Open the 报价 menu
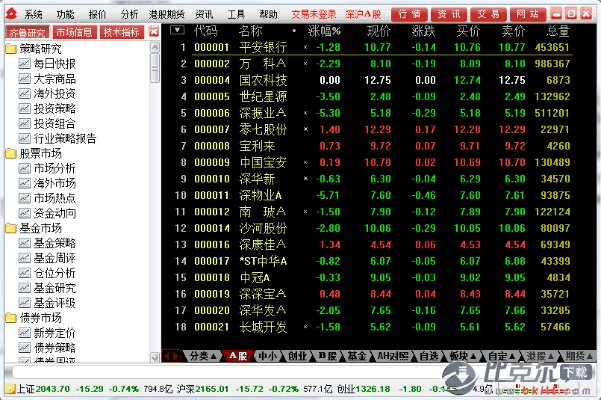Image resolution: width=601 pixels, height=400 pixels. point(97,15)
